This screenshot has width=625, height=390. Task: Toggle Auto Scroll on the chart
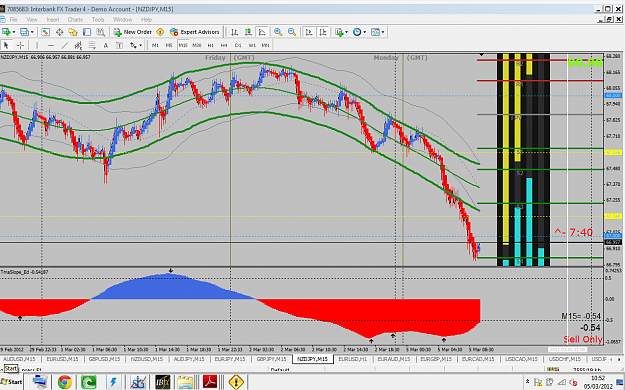309,32
